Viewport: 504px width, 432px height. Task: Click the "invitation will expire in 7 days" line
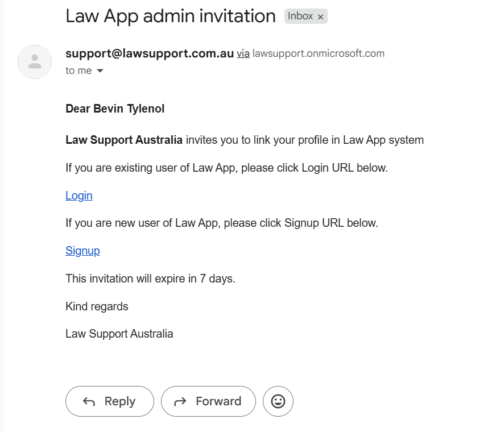pos(150,279)
